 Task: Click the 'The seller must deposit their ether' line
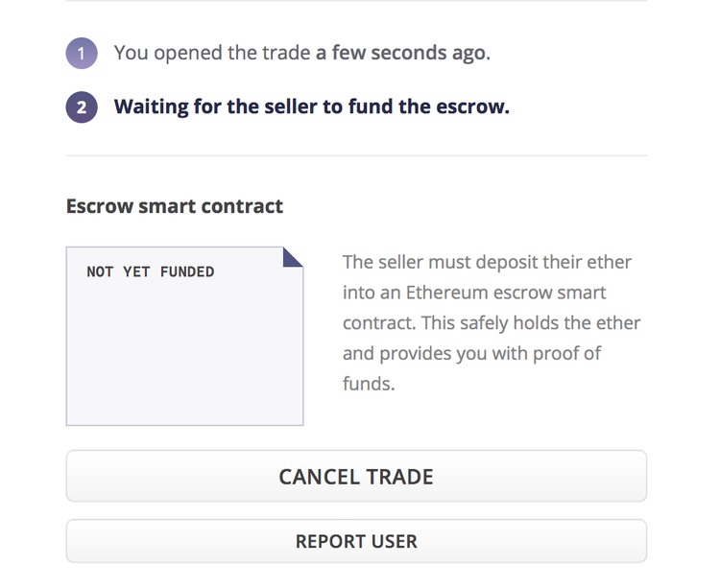[x=487, y=262]
